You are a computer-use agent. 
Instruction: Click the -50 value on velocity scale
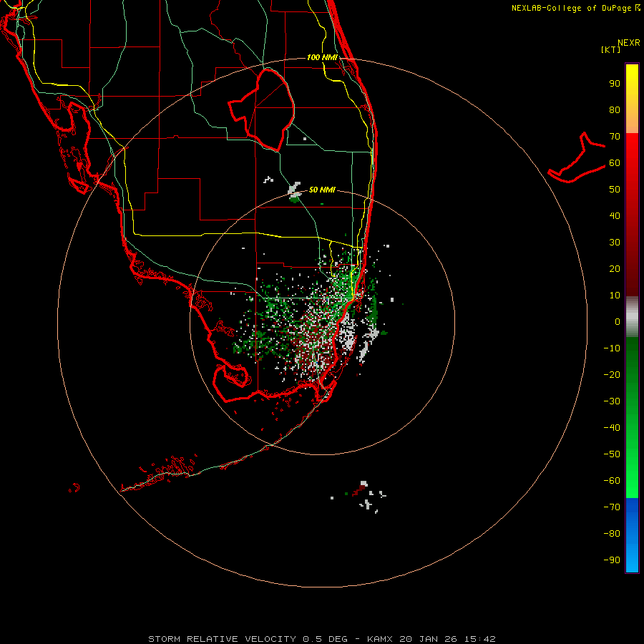click(x=612, y=454)
